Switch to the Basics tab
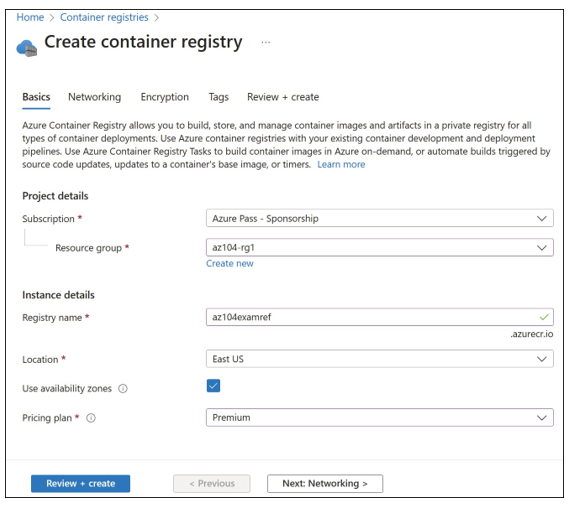The image size is (569, 505). [x=36, y=97]
